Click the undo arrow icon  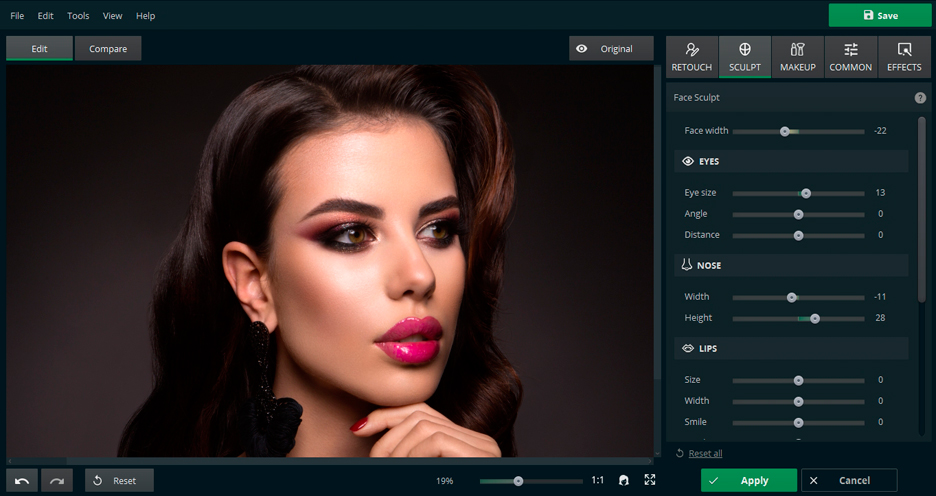22,481
